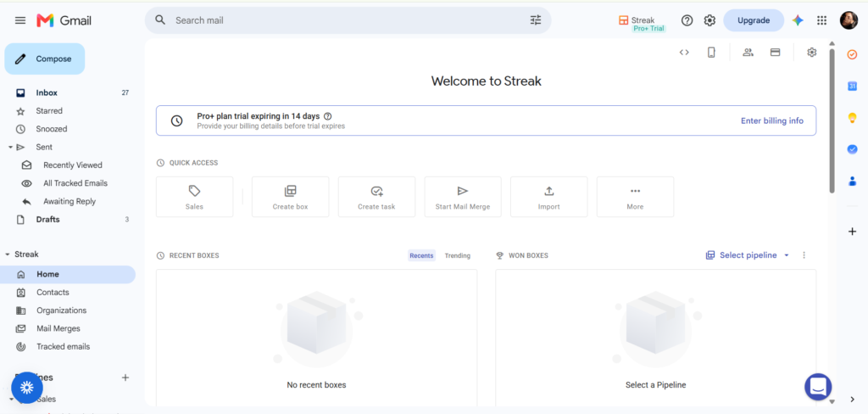Collapse the Streak sidebar section
The height and width of the screenshot is (414, 868).
click(8, 255)
